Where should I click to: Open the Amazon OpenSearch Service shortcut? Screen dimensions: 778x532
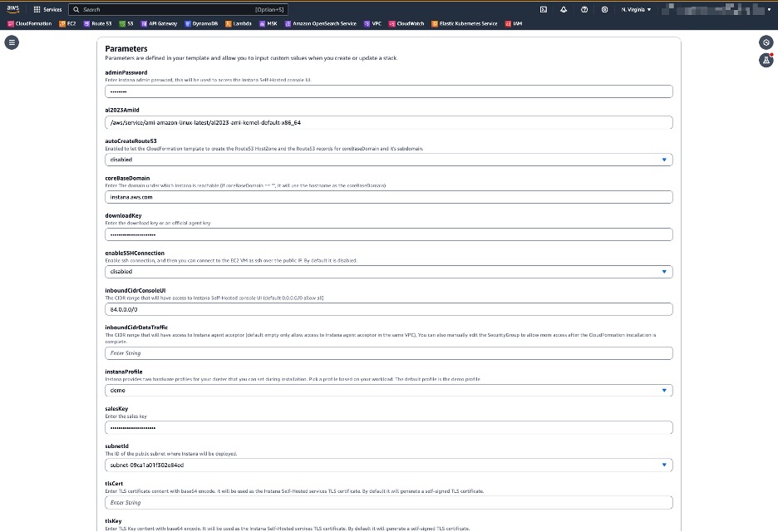321,23
